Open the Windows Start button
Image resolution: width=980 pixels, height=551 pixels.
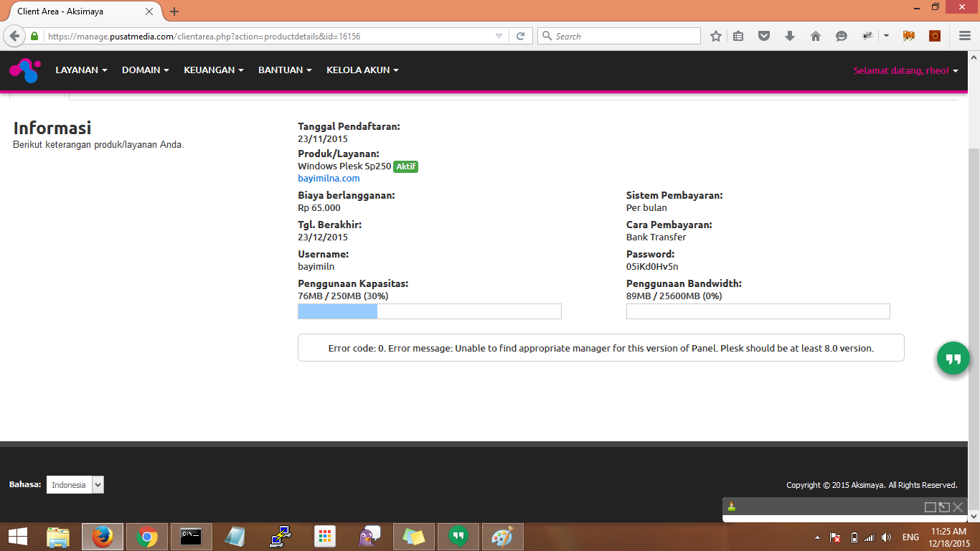click(18, 537)
